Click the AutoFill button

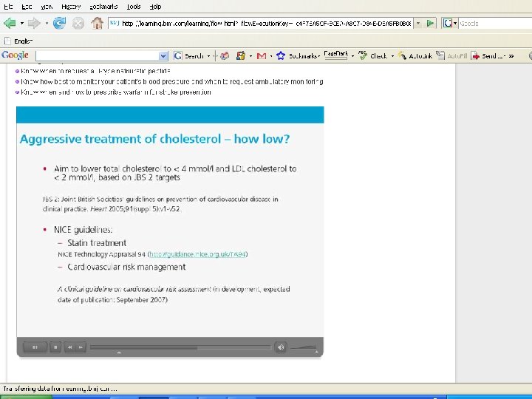pos(451,56)
